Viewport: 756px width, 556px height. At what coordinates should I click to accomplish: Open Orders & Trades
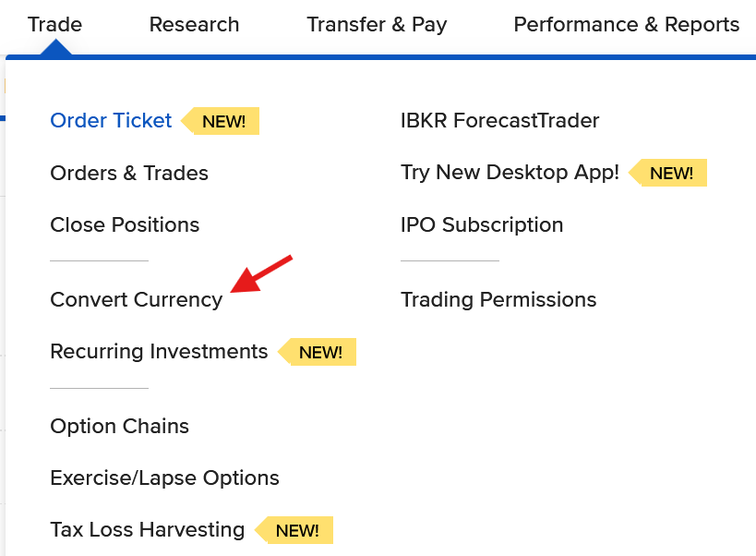click(129, 174)
